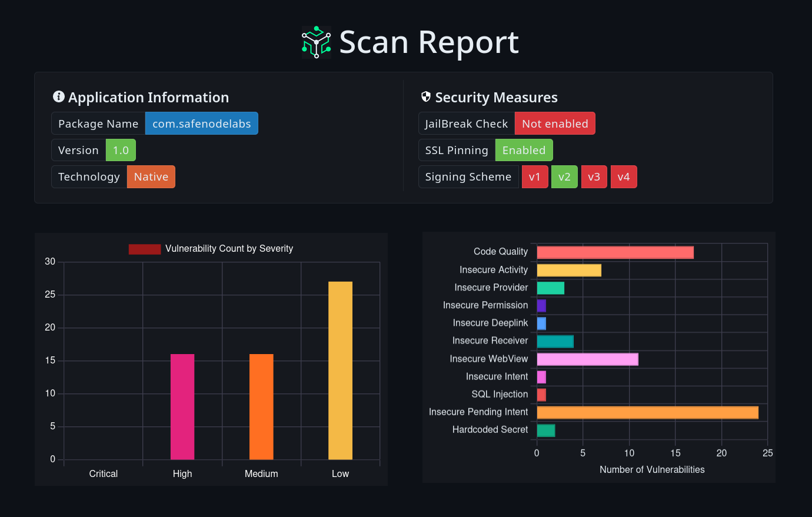Click the Insecure Deeplink bar
This screenshot has height=517, width=812.
coord(541,323)
